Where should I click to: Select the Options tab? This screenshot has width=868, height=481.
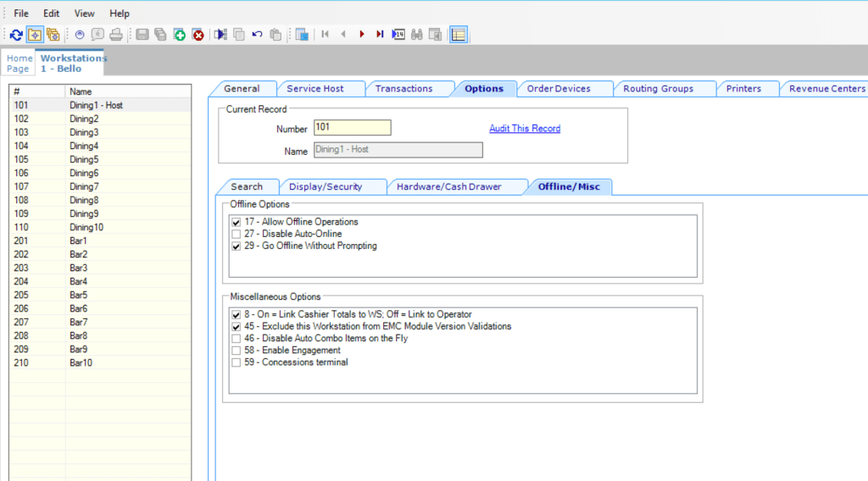pos(484,88)
